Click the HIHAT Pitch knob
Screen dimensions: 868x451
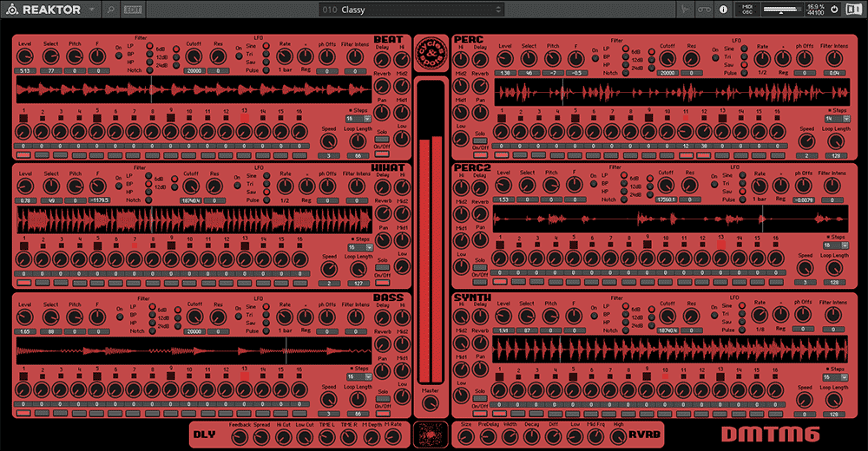point(76,186)
